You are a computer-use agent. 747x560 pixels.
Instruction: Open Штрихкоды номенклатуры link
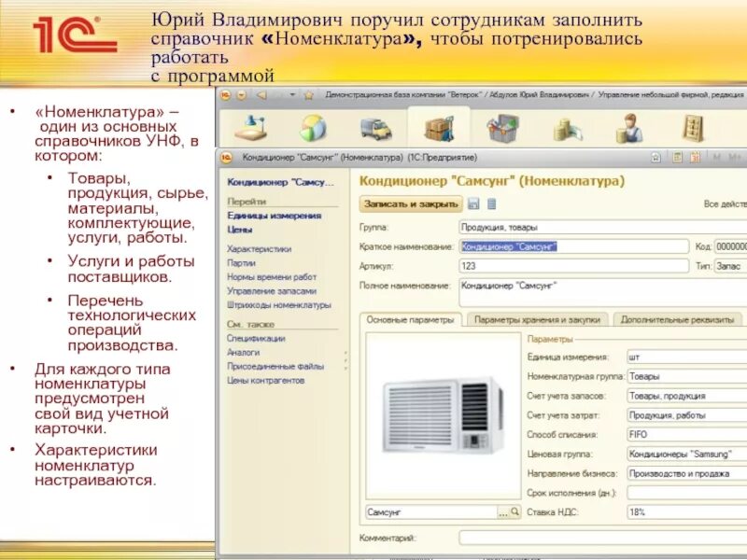[278, 305]
